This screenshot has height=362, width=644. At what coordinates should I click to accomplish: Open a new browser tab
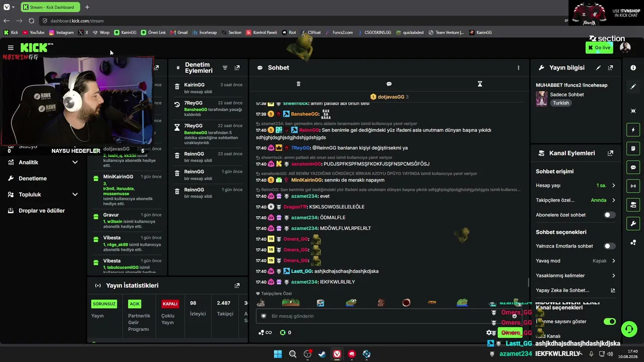pos(87,7)
